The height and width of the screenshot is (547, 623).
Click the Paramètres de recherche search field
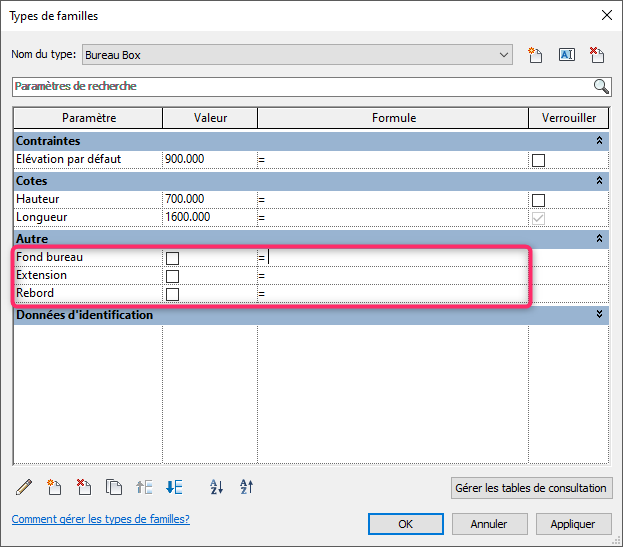(300, 86)
